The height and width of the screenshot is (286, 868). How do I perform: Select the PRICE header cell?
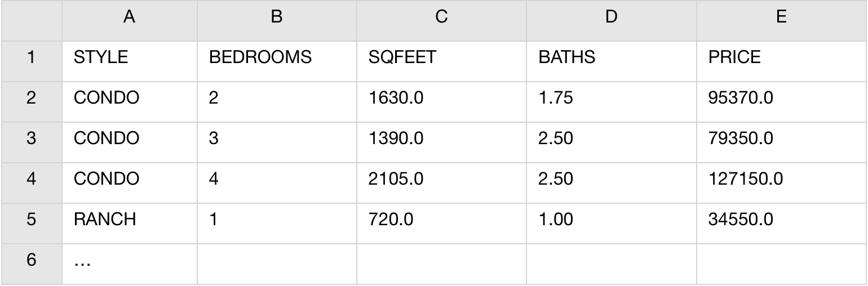click(781, 57)
